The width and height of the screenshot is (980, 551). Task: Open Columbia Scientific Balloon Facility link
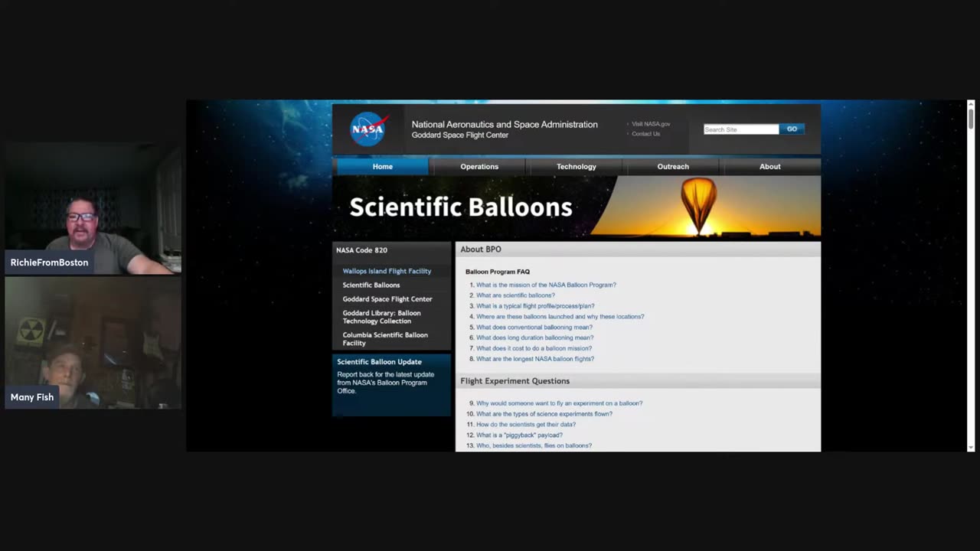(x=385, y=339)
